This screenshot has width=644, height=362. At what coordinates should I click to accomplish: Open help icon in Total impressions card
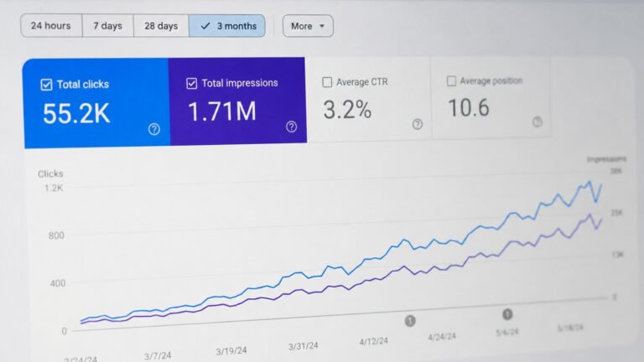[291, 127]
